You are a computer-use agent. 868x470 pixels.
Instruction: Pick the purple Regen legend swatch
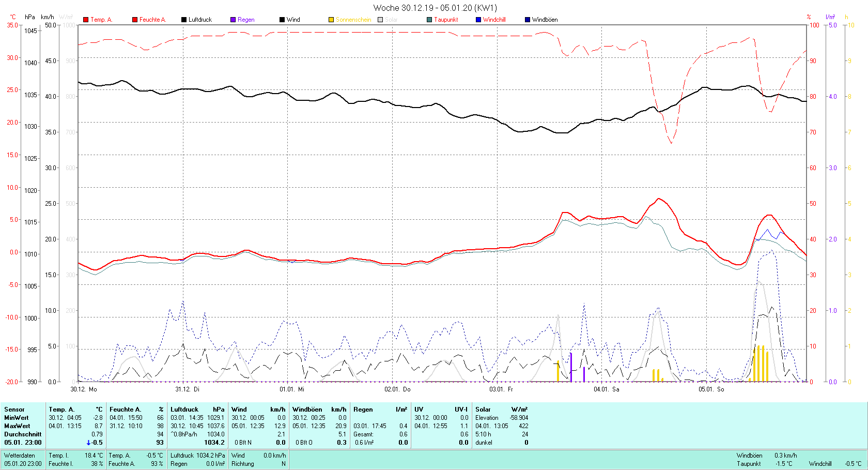click(x=233, y=20)
